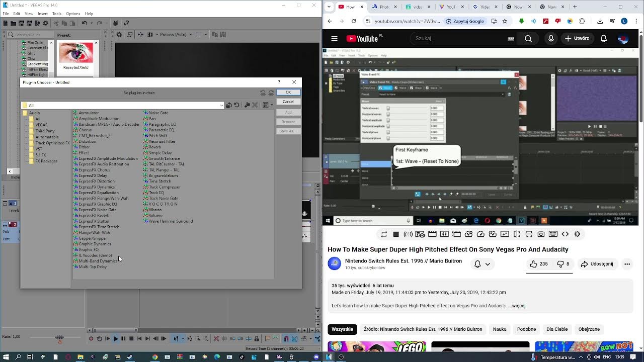The image size is (644, 362).
Task: Open the Overlays grid dropdown arrow in preview
Action: pos(206,34)
